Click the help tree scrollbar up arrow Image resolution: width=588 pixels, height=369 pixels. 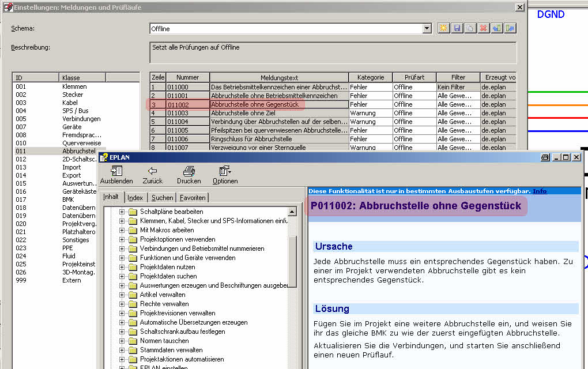tap(292, 212)
